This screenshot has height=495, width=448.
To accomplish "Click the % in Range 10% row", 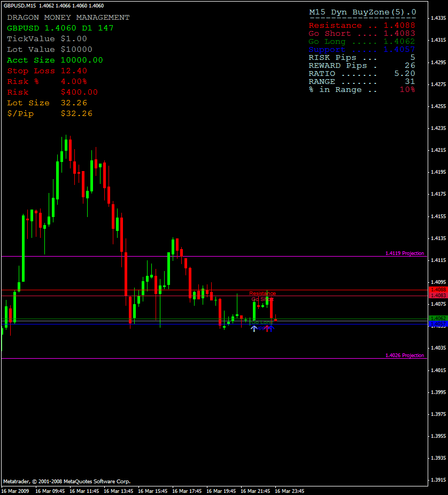I will click(362, 90).
